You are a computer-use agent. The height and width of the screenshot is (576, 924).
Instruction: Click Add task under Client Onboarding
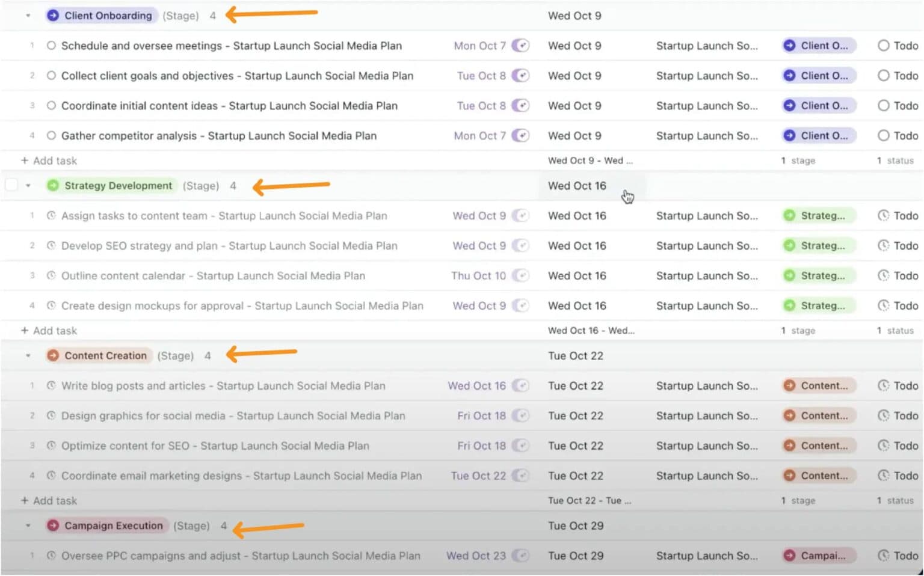pos(48,161)
